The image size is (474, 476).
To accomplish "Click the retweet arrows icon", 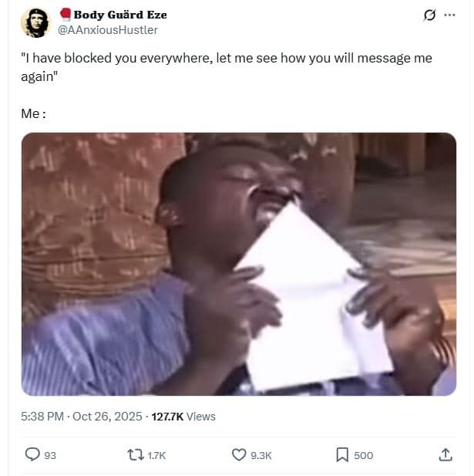I will pyautogui.click(x=136, y=455).
